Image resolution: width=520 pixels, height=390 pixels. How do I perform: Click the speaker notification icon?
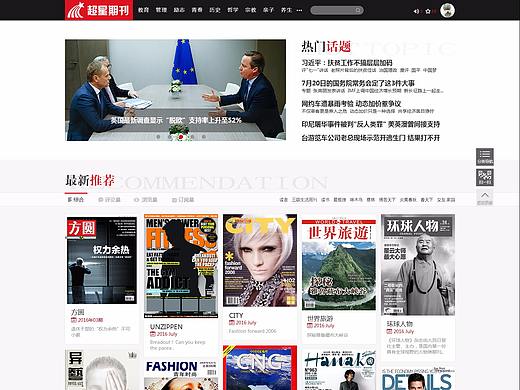point(416,11)
